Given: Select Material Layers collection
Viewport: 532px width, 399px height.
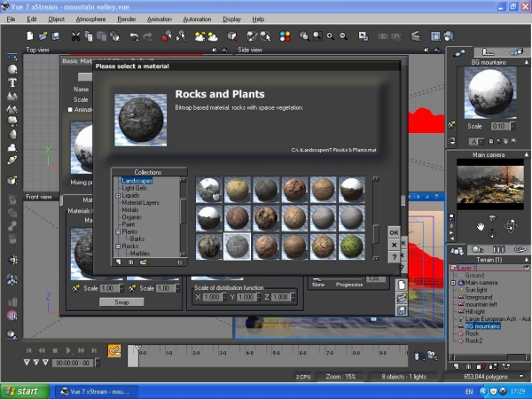Looking at the screenshot, I should tap(140, 202).
